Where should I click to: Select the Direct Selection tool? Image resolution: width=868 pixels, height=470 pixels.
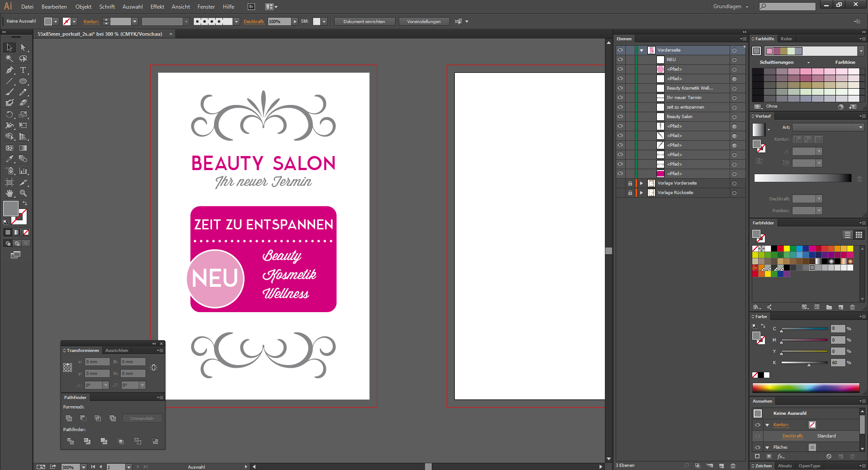pos(23,47)
